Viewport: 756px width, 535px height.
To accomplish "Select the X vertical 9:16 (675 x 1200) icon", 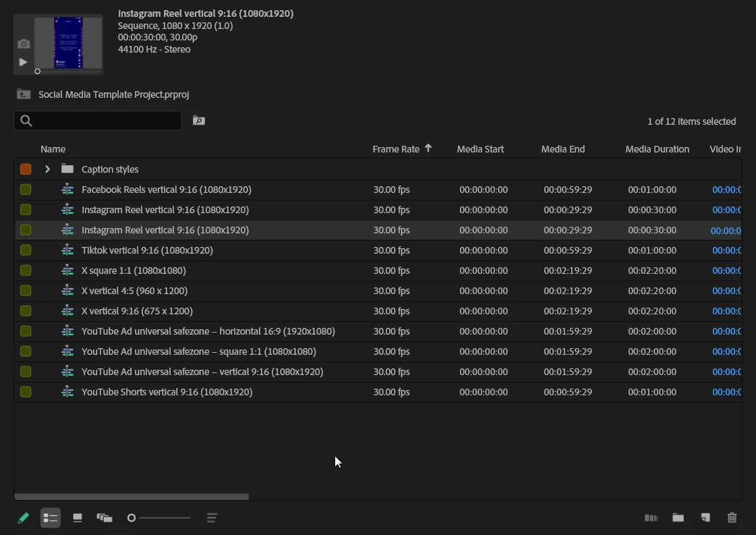I will (67, 311).
